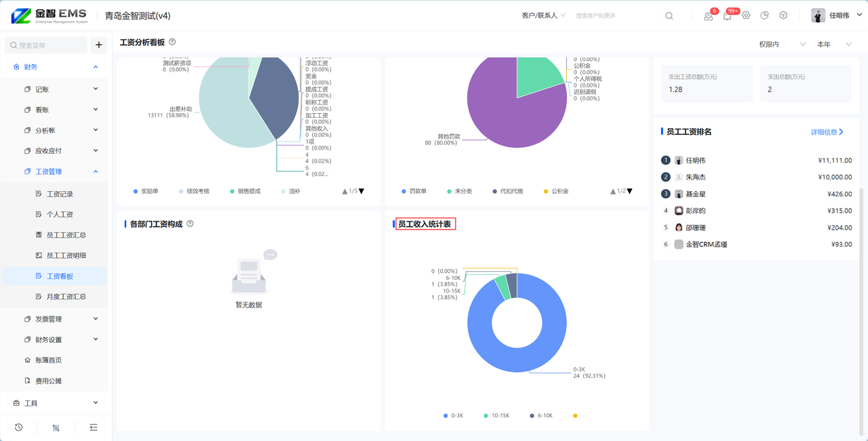Collapse the sidebar with the indent icon
Viewport: 868px width, 441px height.
[x=94, y=427]
